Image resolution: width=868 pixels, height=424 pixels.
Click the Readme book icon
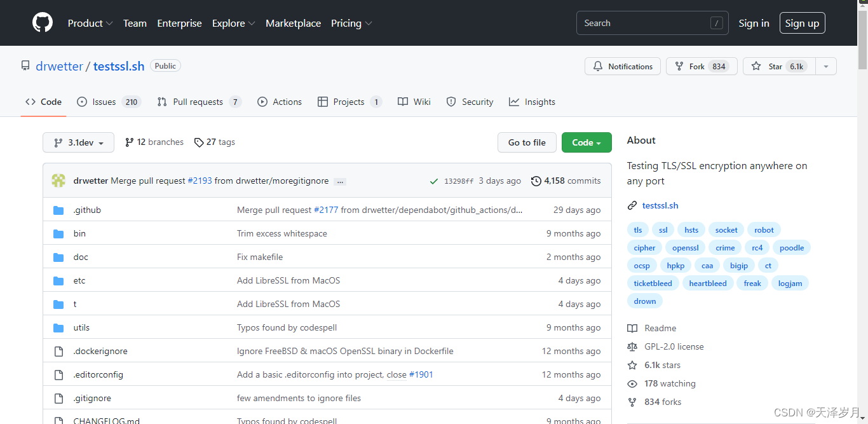(632, 328)
